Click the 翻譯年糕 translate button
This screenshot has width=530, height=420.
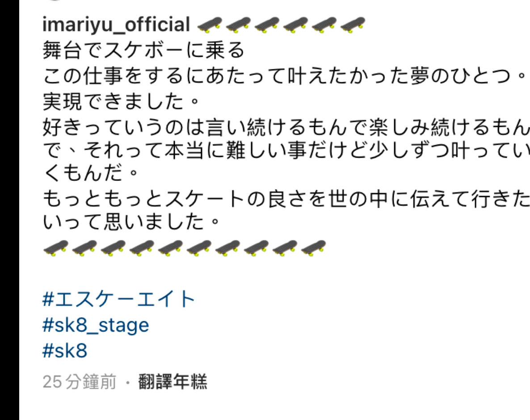click(173, 382)
